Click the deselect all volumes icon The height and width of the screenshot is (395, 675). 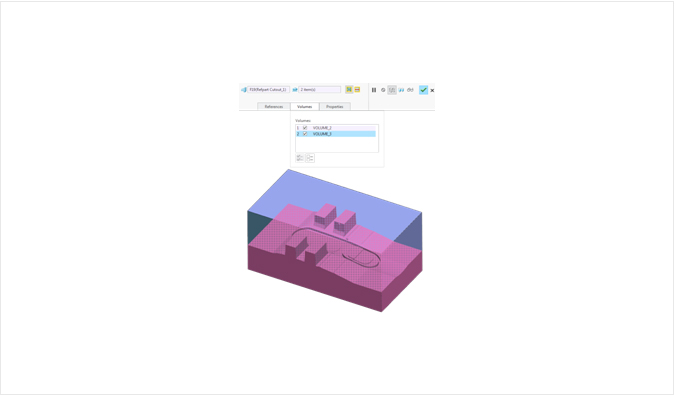(310, 158)
